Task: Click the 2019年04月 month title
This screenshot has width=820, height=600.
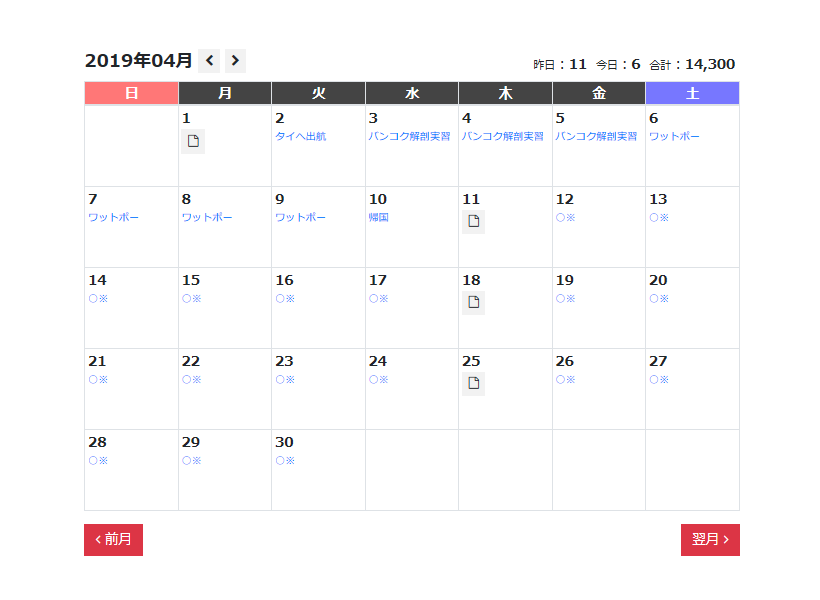Action: 139,61
